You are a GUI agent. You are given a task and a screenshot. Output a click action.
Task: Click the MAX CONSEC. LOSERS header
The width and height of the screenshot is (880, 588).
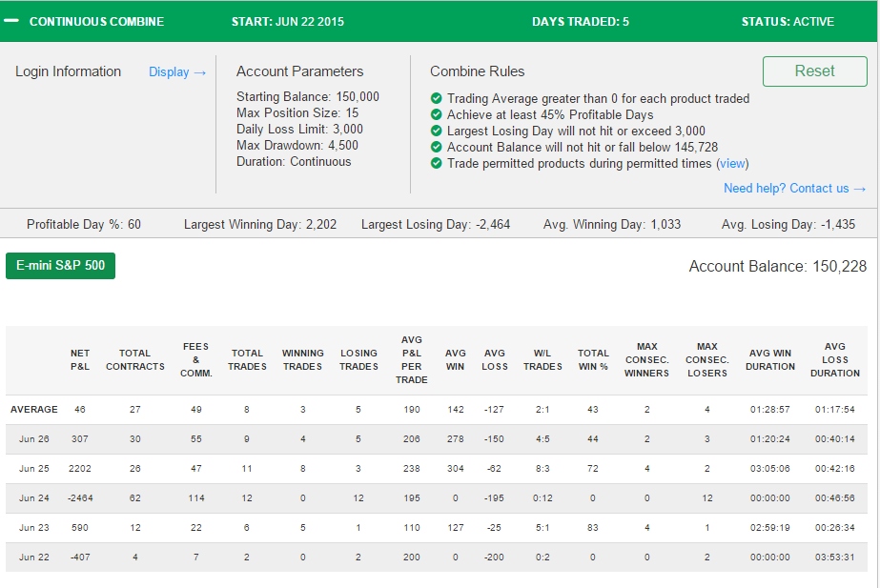707,360
